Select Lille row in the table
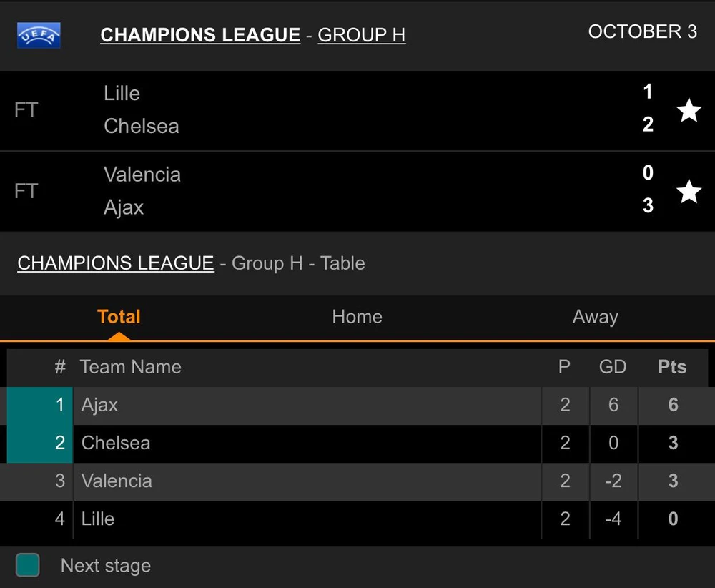This screenshot has width=715, height=588. point(98,519)
